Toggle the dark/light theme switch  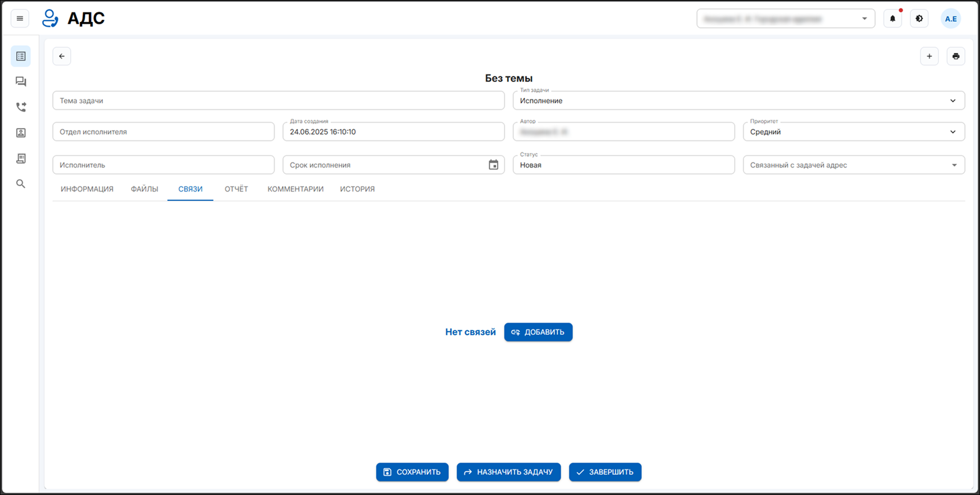pos(919,19)
